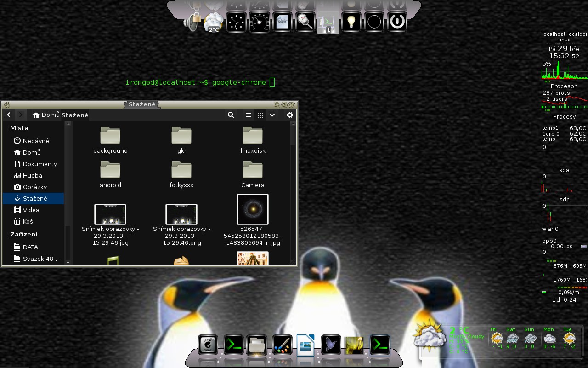The width and height of the screenshot is (588, 368).
Task: Click sidebar scrollbar down arrow
Action: click(x=68, y=262)
